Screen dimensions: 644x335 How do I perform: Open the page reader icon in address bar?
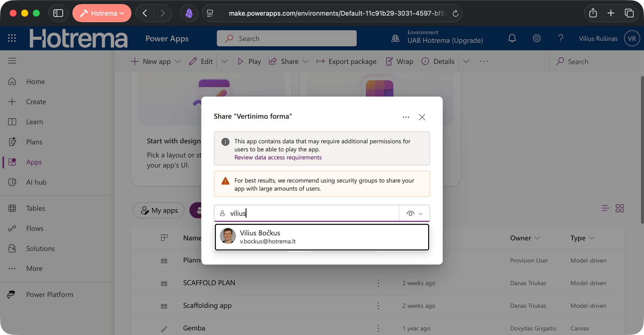210,13
